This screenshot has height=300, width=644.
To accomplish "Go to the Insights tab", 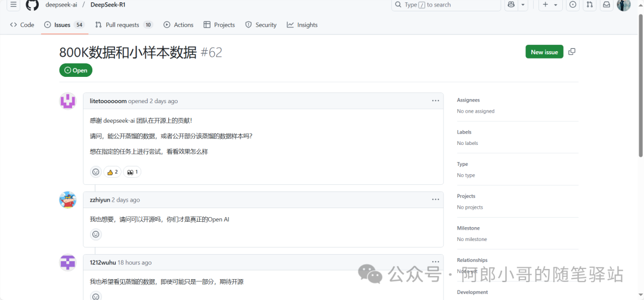I will point(302,25).
